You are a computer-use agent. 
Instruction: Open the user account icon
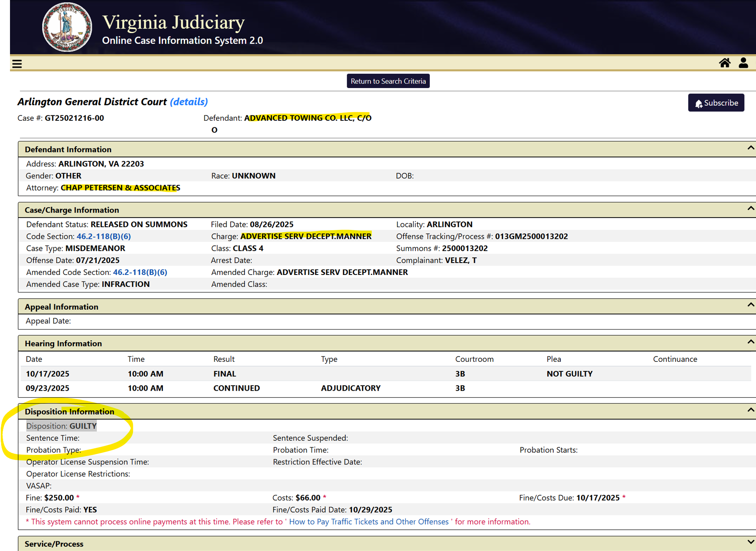[743, 63]
